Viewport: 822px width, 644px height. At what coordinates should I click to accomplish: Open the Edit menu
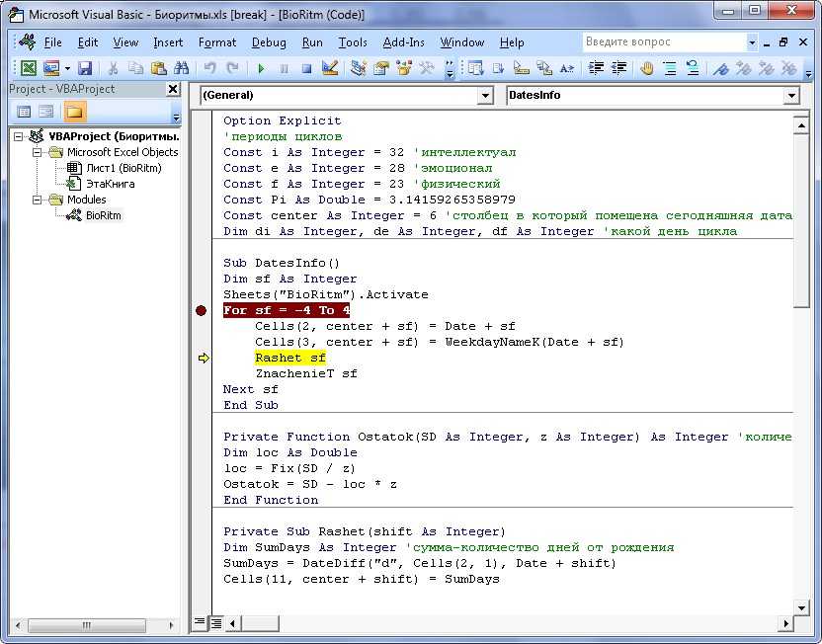point(88,42)
